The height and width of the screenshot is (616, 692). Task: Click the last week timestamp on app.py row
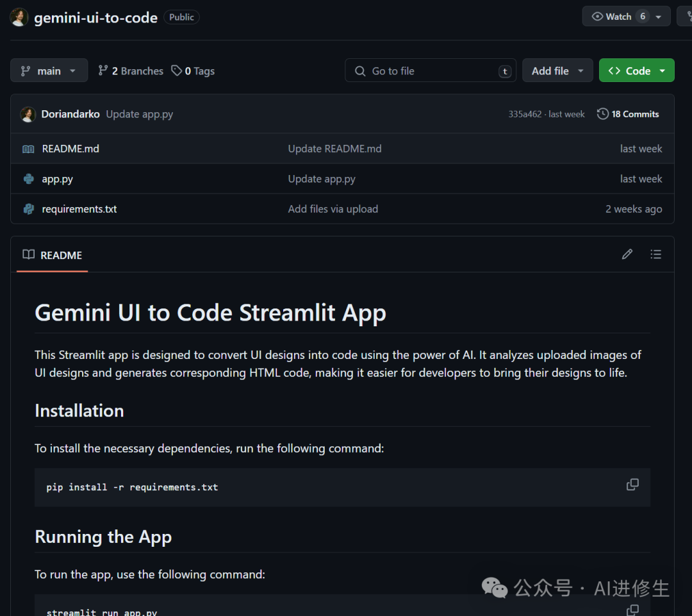coord(641,179)
